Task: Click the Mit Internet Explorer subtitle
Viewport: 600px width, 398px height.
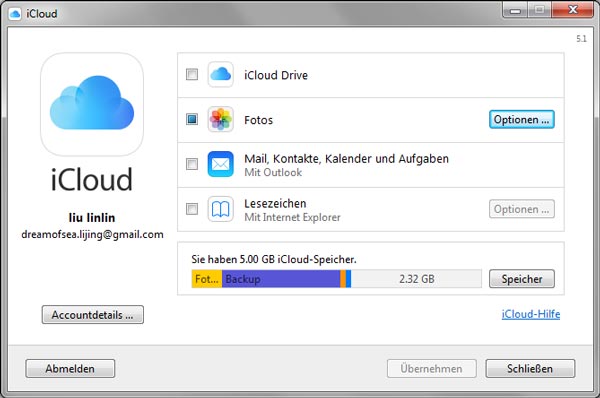Action: 292,217
